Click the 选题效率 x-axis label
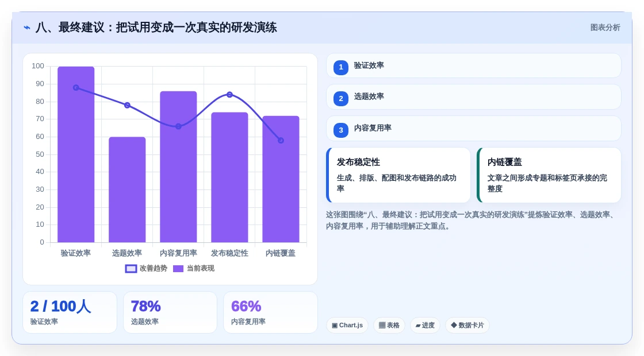Viewport: 644px width, 356px height. pos(127,253)
